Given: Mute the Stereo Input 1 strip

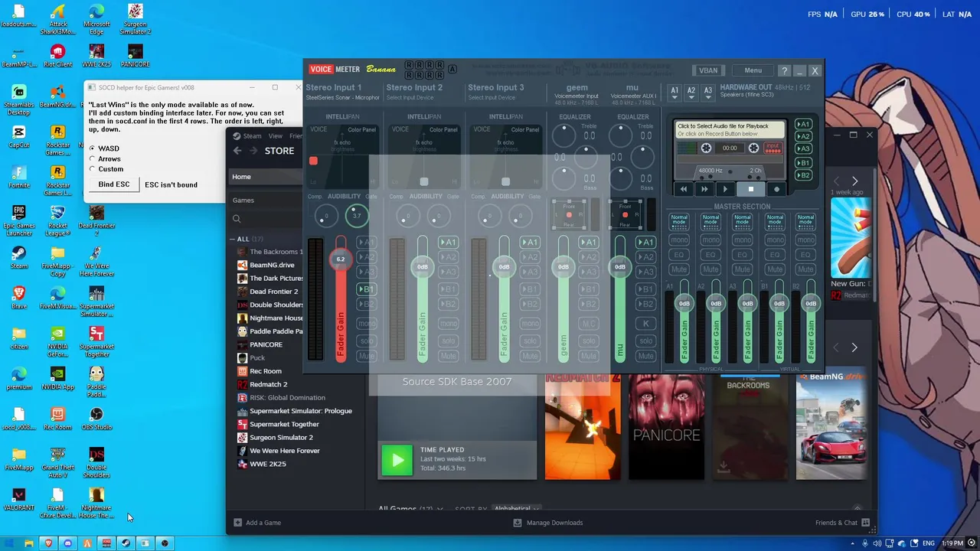Looking at the screenshot, I should tap(367, 357).
